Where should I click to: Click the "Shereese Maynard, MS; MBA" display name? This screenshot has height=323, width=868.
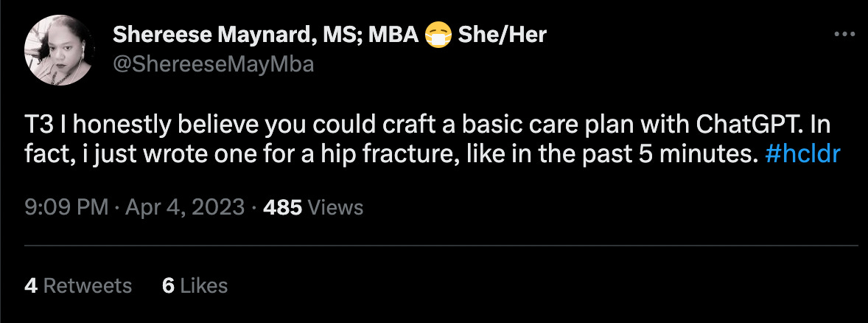click(265, 34)
